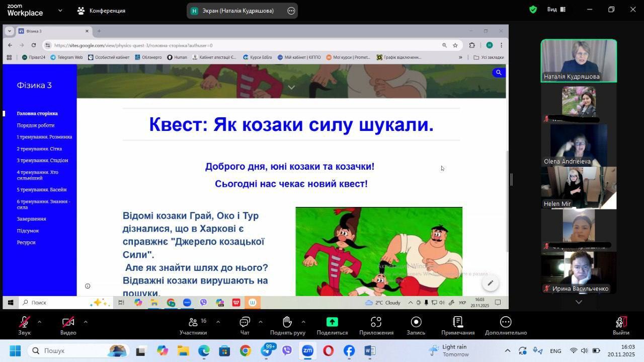Click Наталія Кудряшова video thumbnail
The width and height of the screenshot is (644, 362).
point(579,60)
